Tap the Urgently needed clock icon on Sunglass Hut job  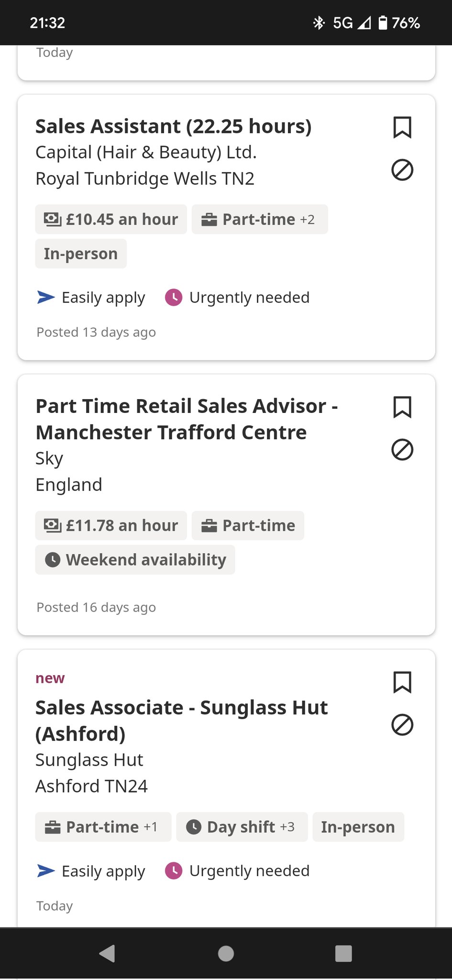tap(174, 871)
